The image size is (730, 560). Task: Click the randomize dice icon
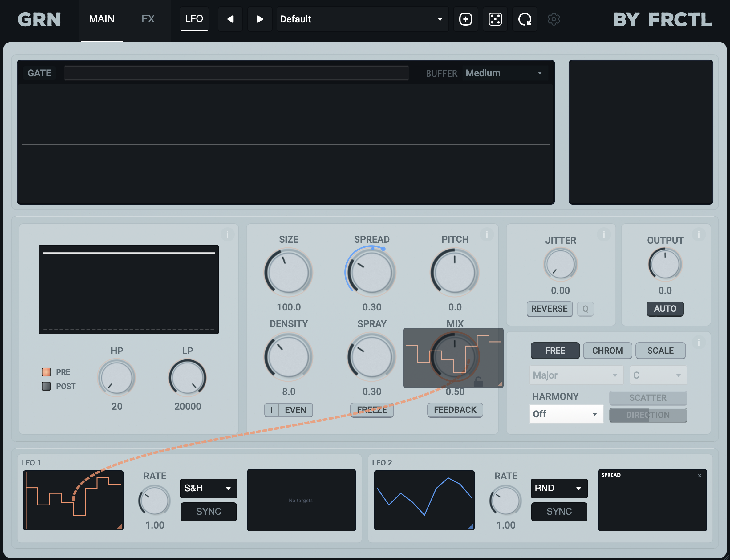(495, 19)
